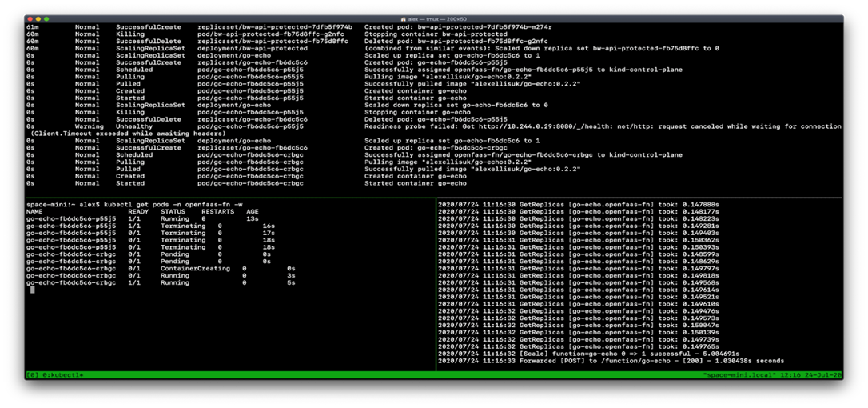Click the '13s' age value
The height and width of the screenshot is (408, 868).
click(252, 219)
